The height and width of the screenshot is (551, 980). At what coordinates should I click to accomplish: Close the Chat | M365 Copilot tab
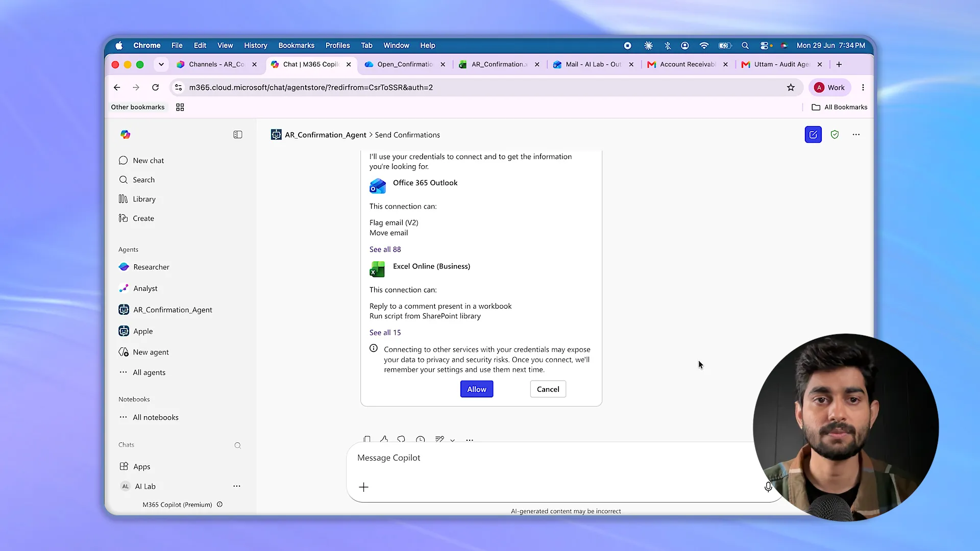coord(349,64)
